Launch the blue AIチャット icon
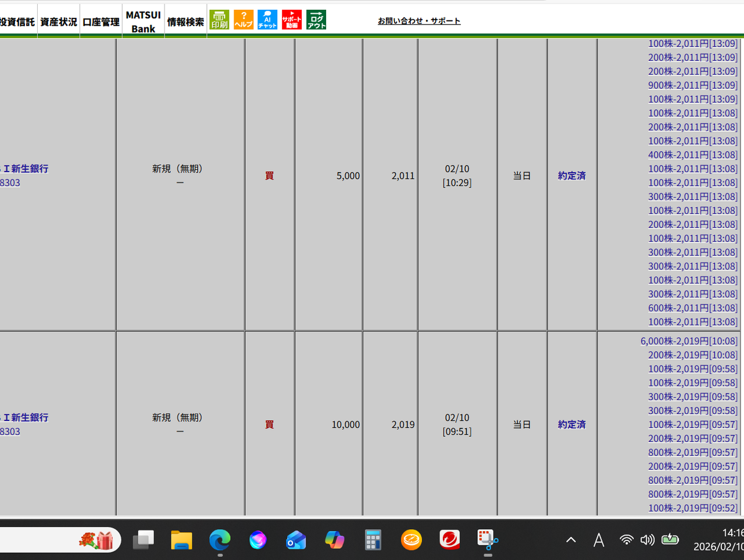The image size is (744, 560). (267, 20)
